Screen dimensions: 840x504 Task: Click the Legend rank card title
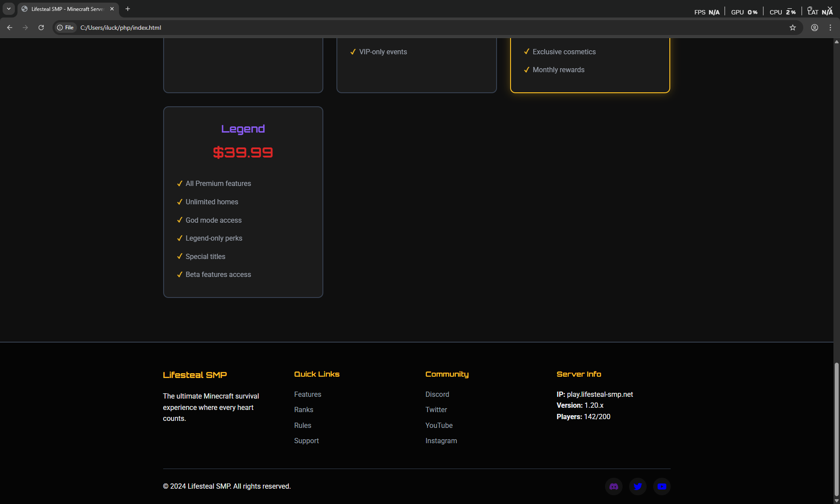click(243, 129)
